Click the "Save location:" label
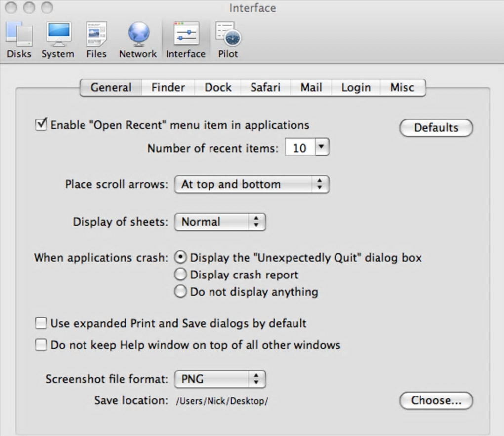504x436 pixels. pos(131,400)
